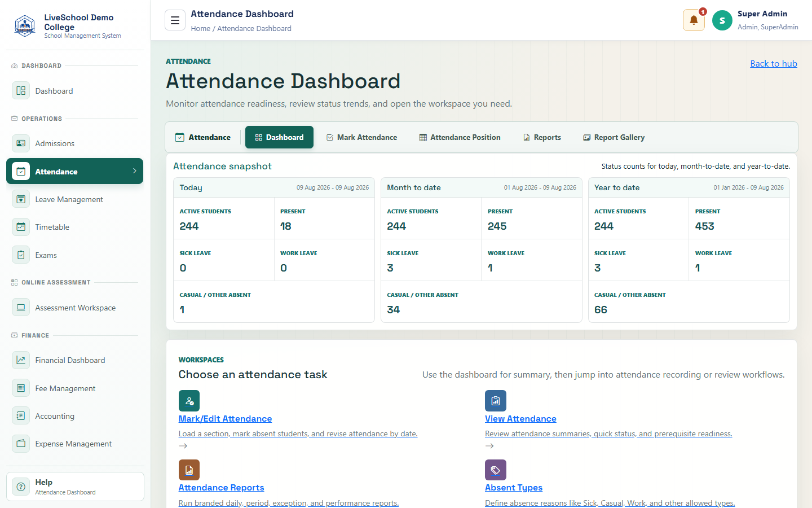Image resolution: width=812 pixels, height=508 pixels.
Task: Open Timetable from the sidebar
Action: point(75,227)
